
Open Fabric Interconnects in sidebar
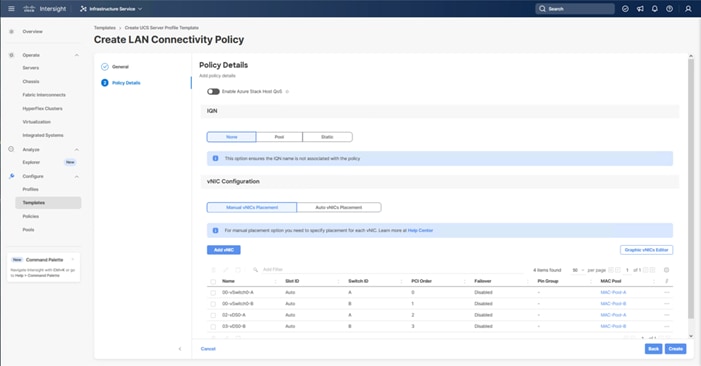point(44,95)
